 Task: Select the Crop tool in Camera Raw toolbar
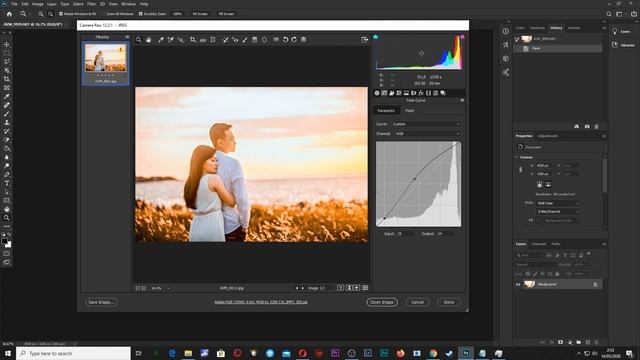[193, 40]
